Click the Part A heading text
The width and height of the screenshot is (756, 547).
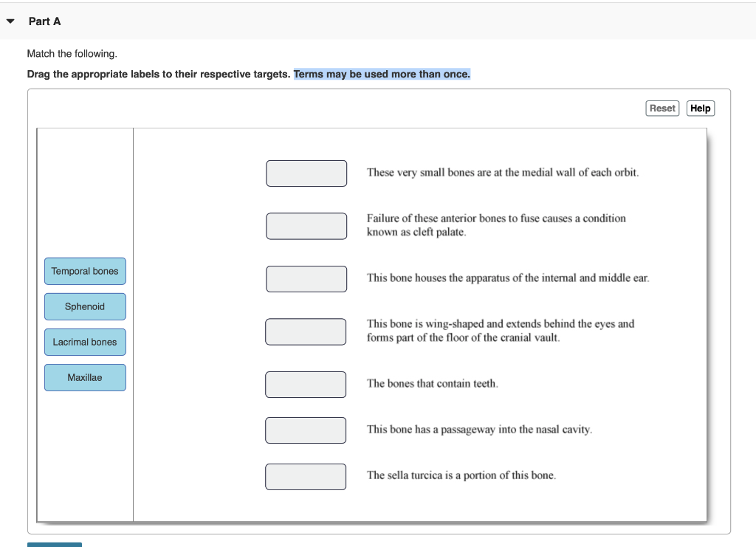[x=45, y=21]
